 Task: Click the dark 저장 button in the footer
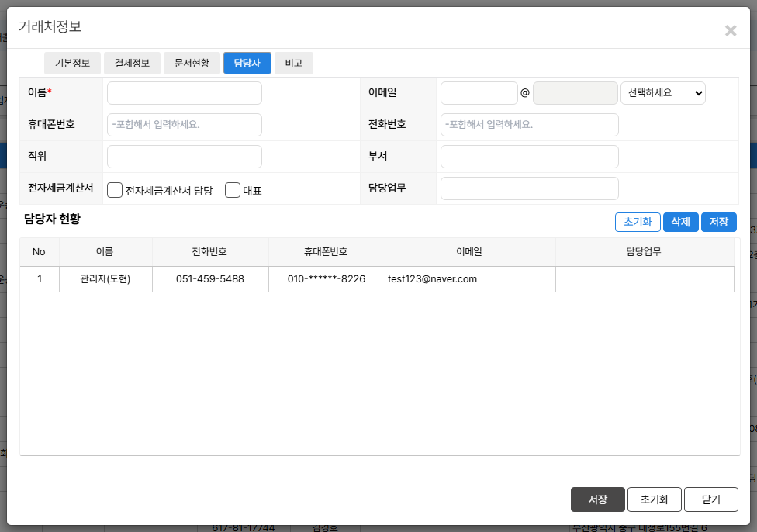coord(598,499)
